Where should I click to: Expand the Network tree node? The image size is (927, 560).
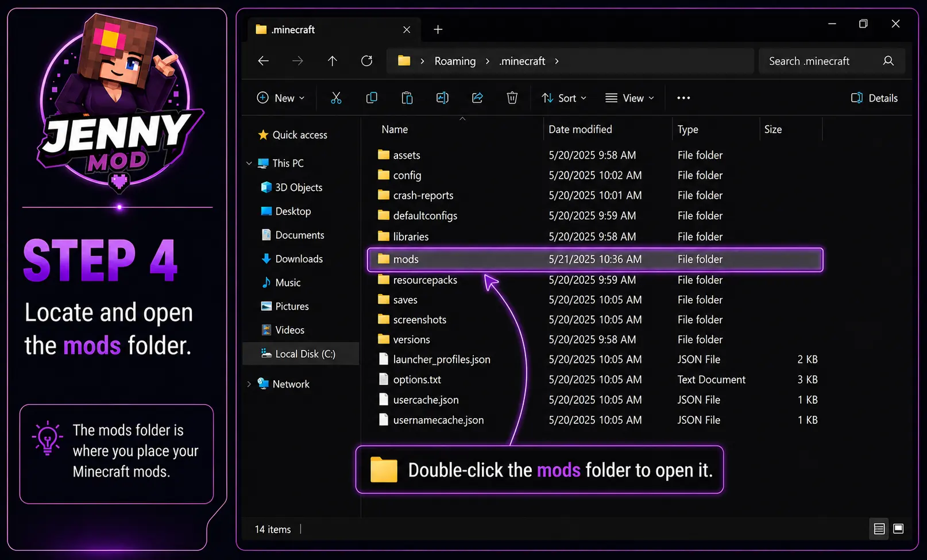click(249, 384)
